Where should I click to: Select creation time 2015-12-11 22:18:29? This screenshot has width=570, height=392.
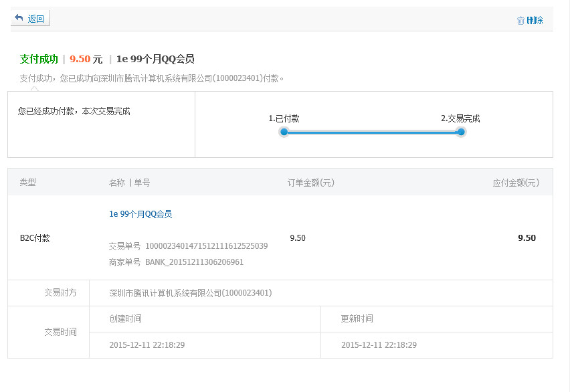[x=147, y=345]
